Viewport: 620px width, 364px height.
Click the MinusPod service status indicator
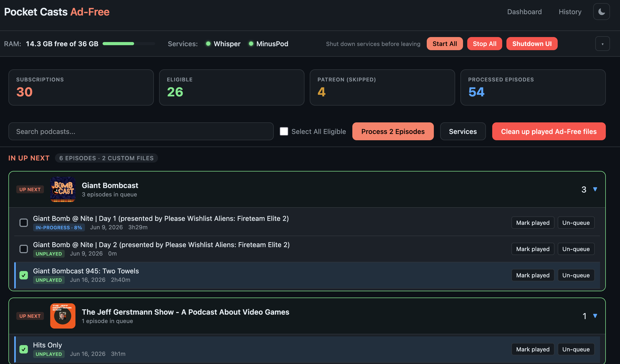tap(251, 44)
